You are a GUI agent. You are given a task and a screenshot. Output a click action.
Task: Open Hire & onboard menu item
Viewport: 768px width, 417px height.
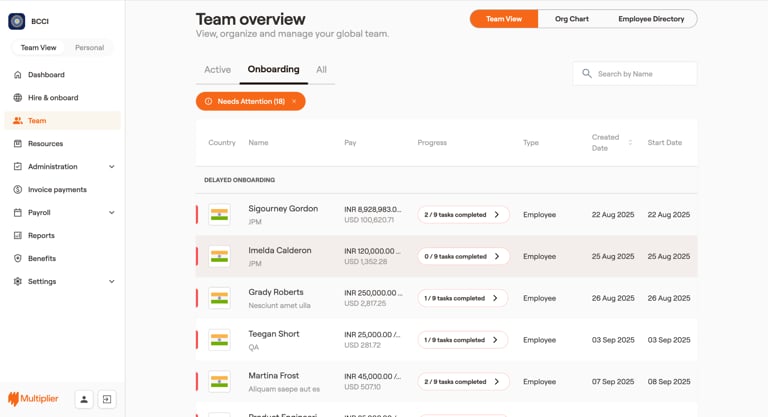pyautogui.click(x=53, y=98)
